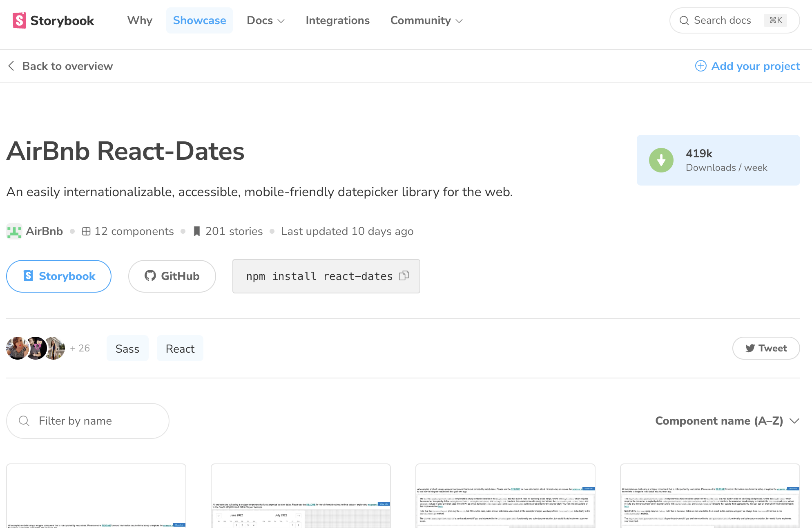The height and width of the screenshot is (528, 812).
Task: Open the June 2022 calendar thumbnail
Action: coord(301,496)
